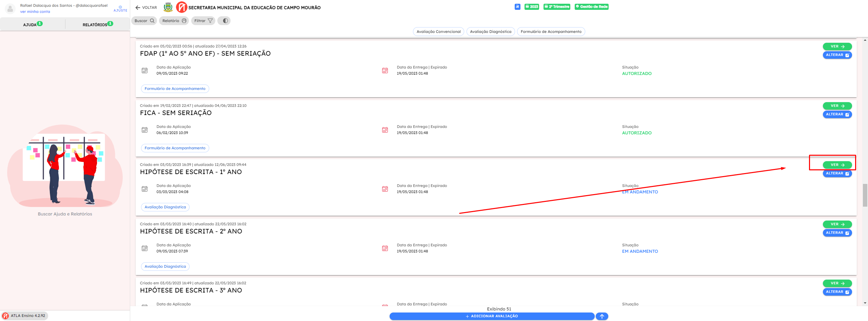Filter by Formulário de Acompanhamento chip at top
Viewport: 868px width, 321px height.
click(x=551, y=32)
